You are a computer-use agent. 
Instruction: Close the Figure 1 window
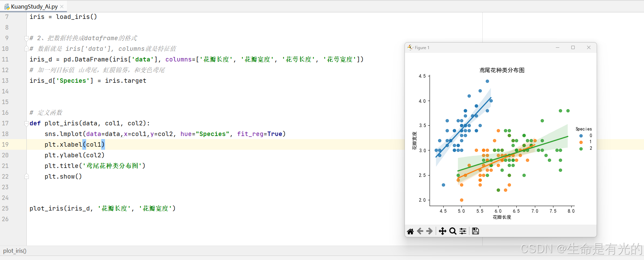click(x=589, y=47)
